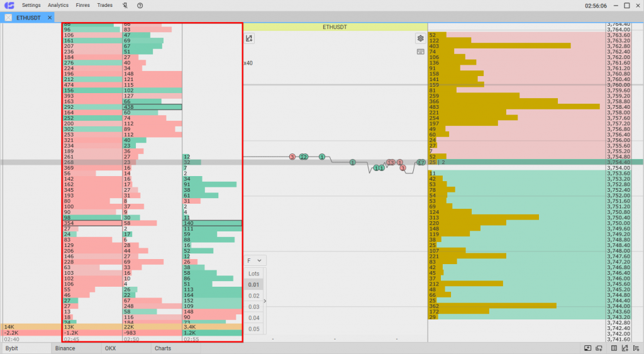Image resolution: width=644 pixels, height=354 pixels.
Task: Click the -983 delta total cell
Action: click(152, 333)
